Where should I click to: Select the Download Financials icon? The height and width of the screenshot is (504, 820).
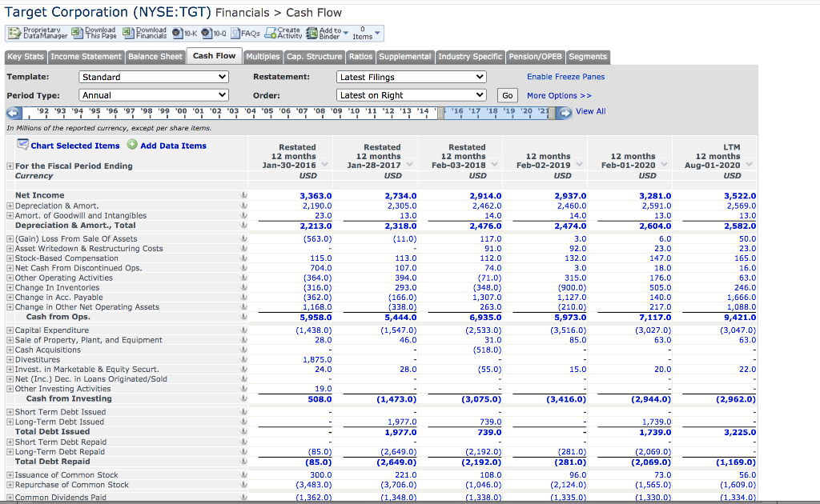tap(130, 33)
